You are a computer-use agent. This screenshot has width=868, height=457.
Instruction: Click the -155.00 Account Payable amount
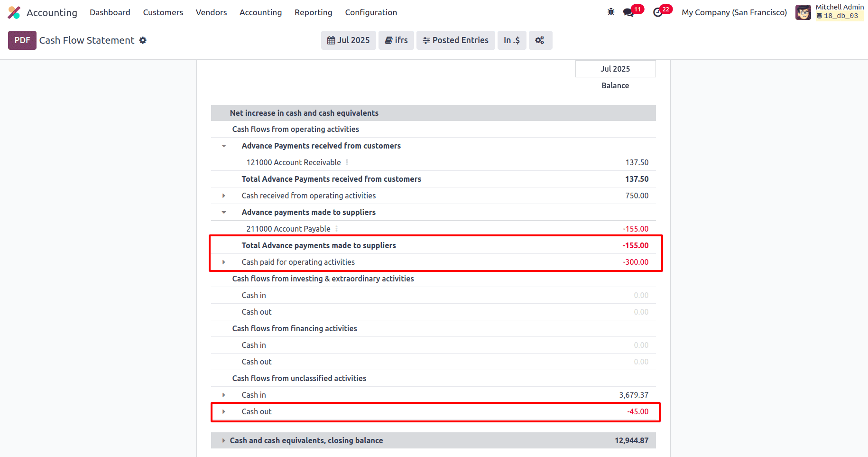tap(636, 229)
